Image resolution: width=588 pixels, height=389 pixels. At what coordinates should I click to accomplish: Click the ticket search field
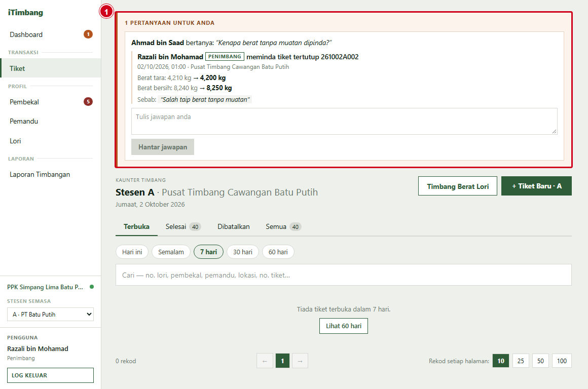pyautogui.click(x=344, y=275)
